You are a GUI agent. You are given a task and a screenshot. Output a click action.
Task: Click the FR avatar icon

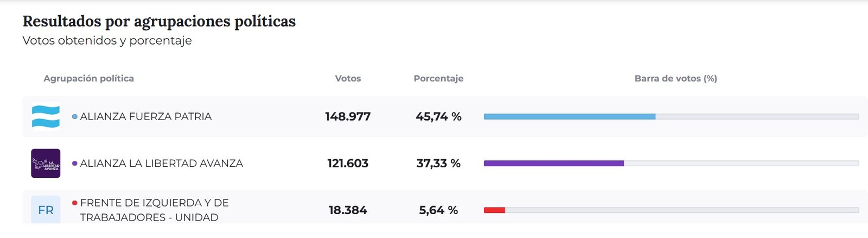[x=46, y=210]
